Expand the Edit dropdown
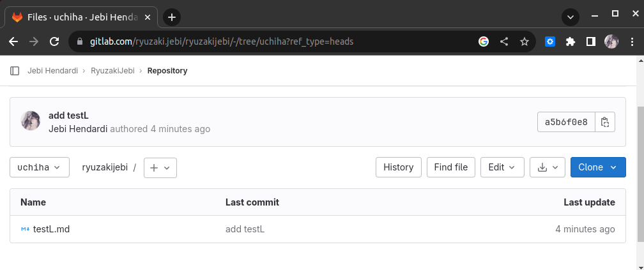 pos(502,167)
